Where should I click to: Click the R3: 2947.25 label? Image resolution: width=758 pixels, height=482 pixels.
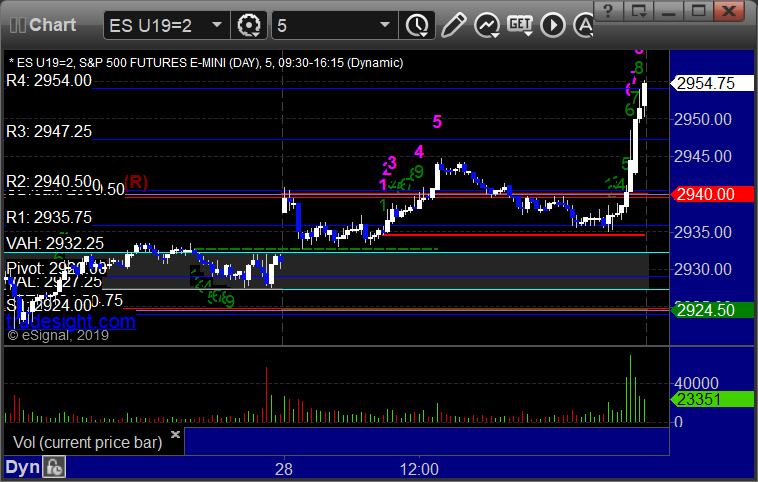[x=49, y=131]
